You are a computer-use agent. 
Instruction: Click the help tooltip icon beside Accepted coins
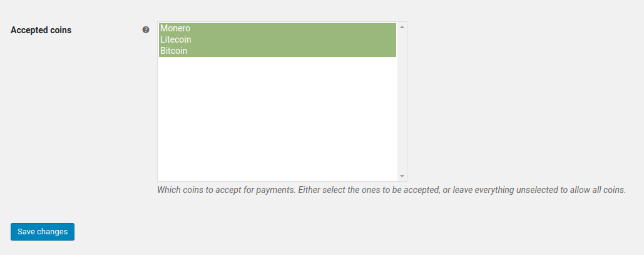(x=146, y=29)
